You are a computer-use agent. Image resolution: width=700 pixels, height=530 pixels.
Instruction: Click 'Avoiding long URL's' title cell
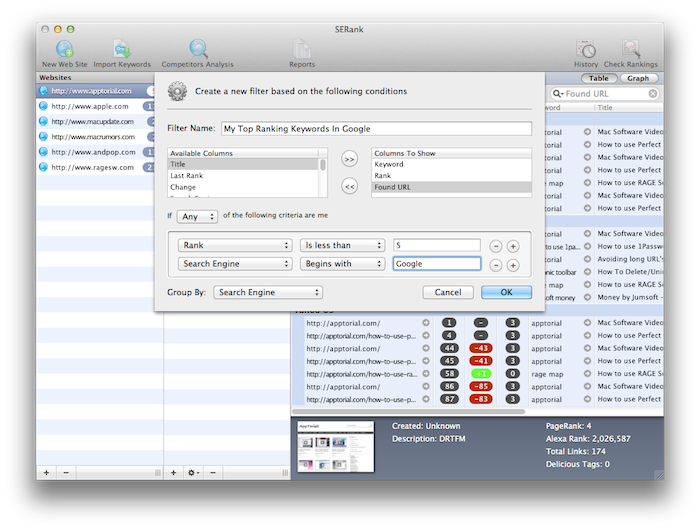point(629,259)
